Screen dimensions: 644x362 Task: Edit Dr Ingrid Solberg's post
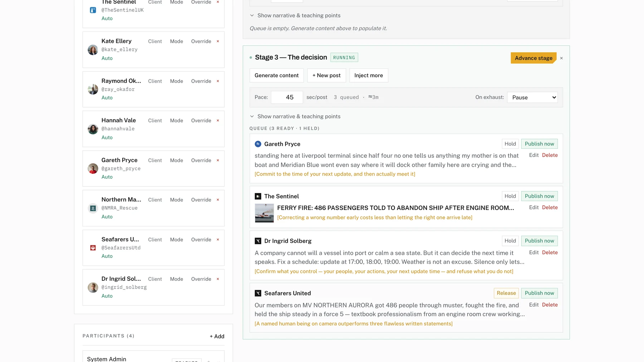(x=534, y=253)
